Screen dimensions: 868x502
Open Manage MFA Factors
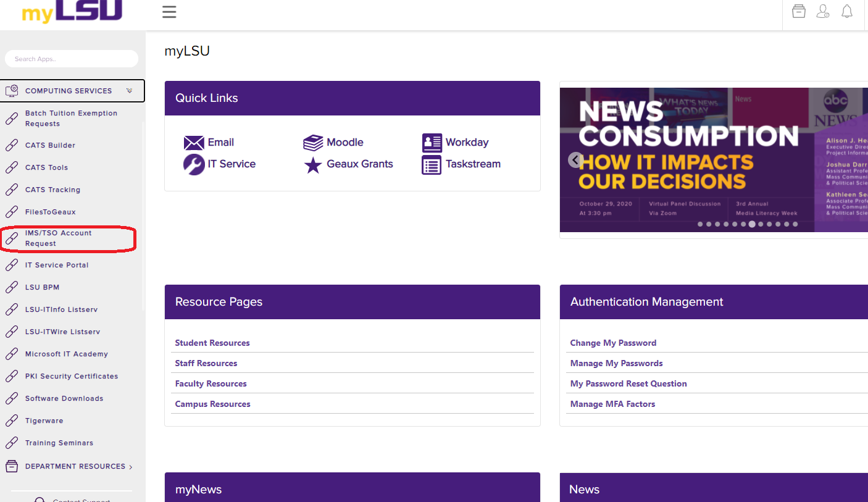(x=612, y=404)
